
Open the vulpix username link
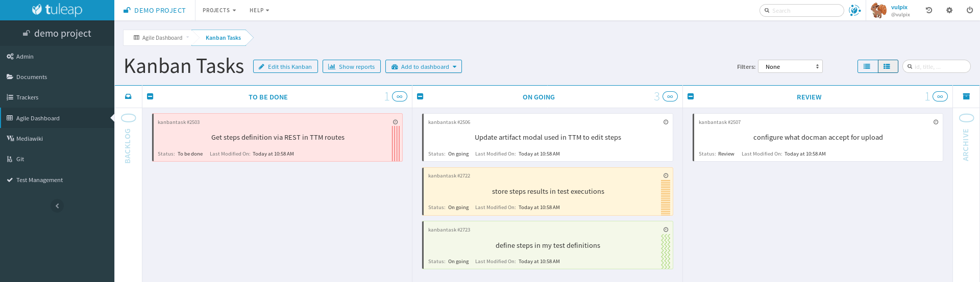[x=899, y=7]
